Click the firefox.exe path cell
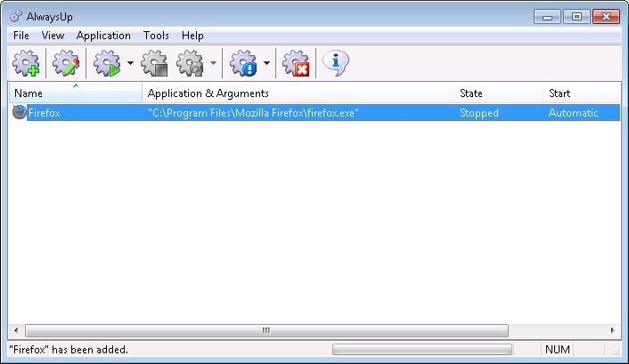629x364 pixels. [x=253, y=113]
